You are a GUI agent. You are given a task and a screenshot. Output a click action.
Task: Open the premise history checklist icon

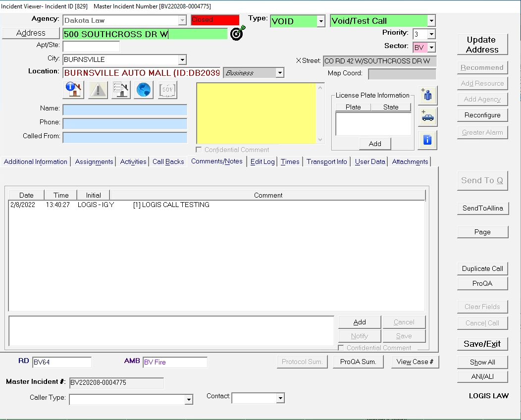point(120,90)
